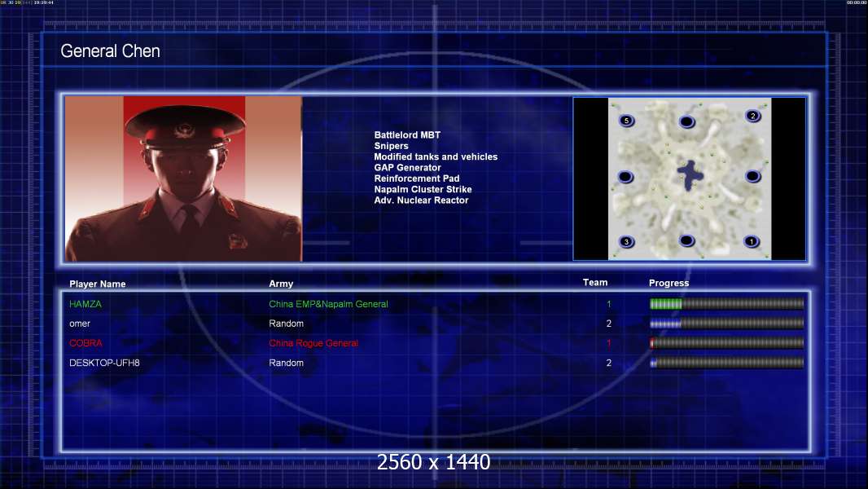The width and height of the screenshot is (868, 489).
Task: Click the blue cross-shaped lake on the minimap
Action: pos(690,175)
